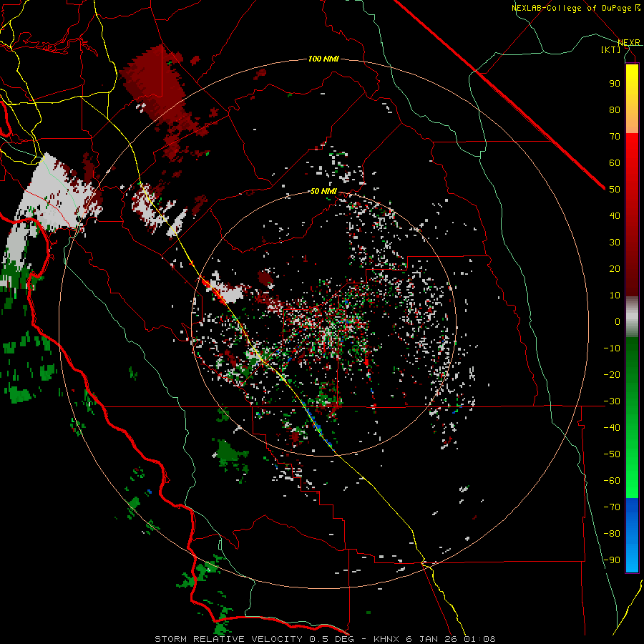Click the "[KT]" units label
This screenshot has width=644, height=644.
[610, 49]
